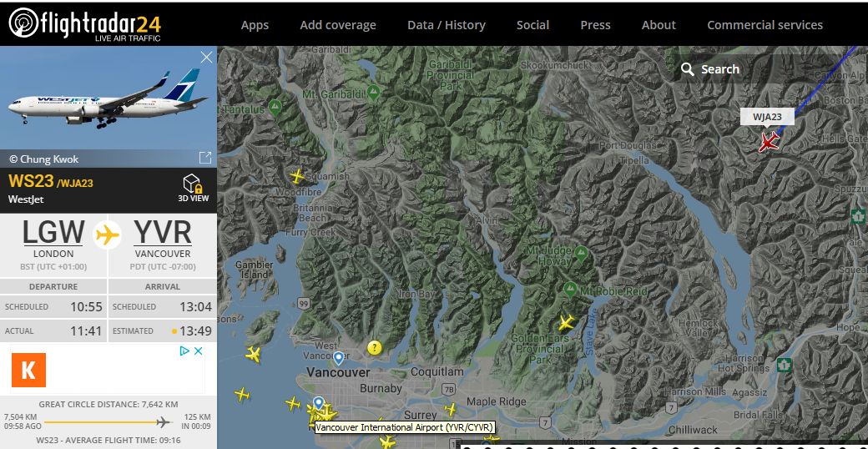
Task: Click the 7,504 KM flown distance text
Action: pos(21,417)
